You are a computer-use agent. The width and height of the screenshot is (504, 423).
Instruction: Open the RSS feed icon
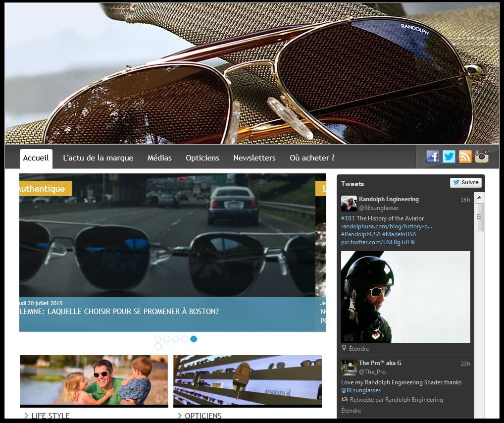click(x=465, y=157)
